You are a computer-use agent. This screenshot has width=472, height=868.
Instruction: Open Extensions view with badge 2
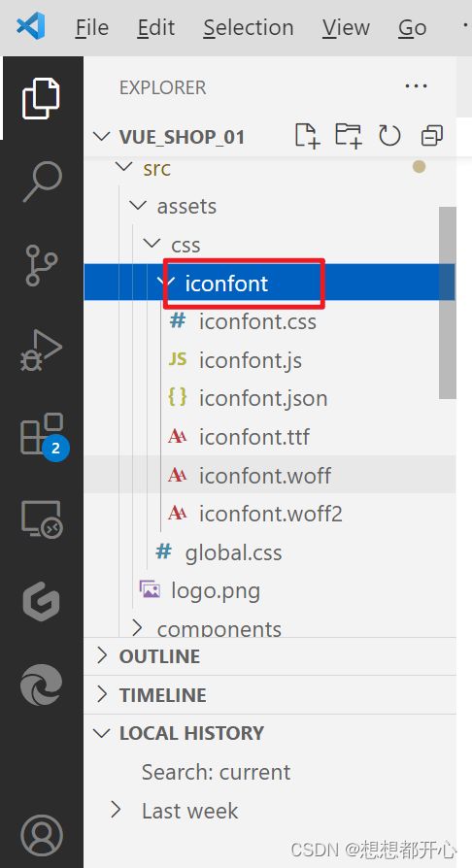click(x=45, y=436)
